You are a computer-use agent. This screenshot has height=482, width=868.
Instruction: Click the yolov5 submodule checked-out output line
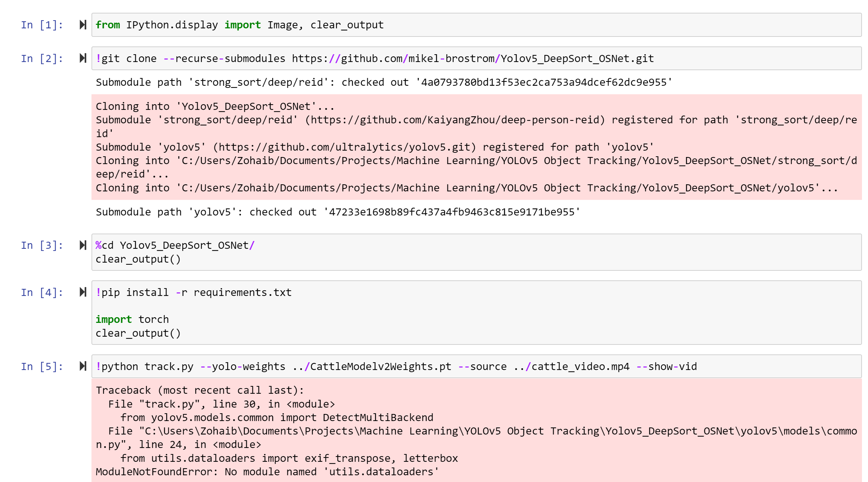[x=337, y=212]
